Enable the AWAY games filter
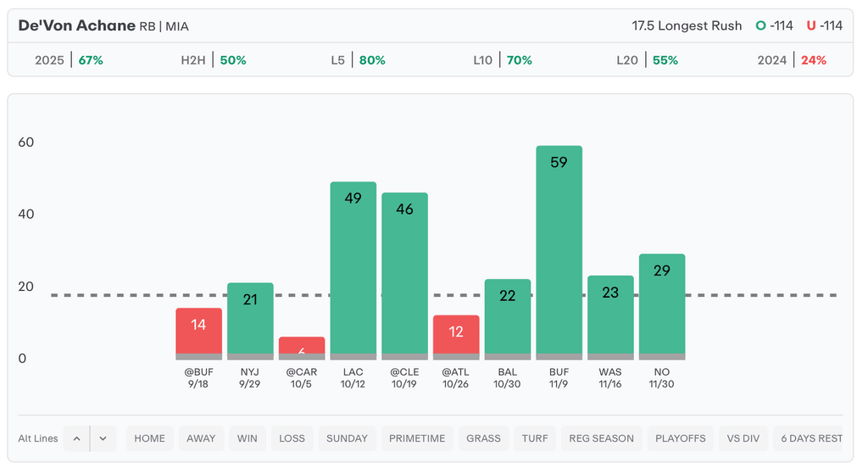Image resolution: width=868 pixels, height=474 pixels. 201,438
